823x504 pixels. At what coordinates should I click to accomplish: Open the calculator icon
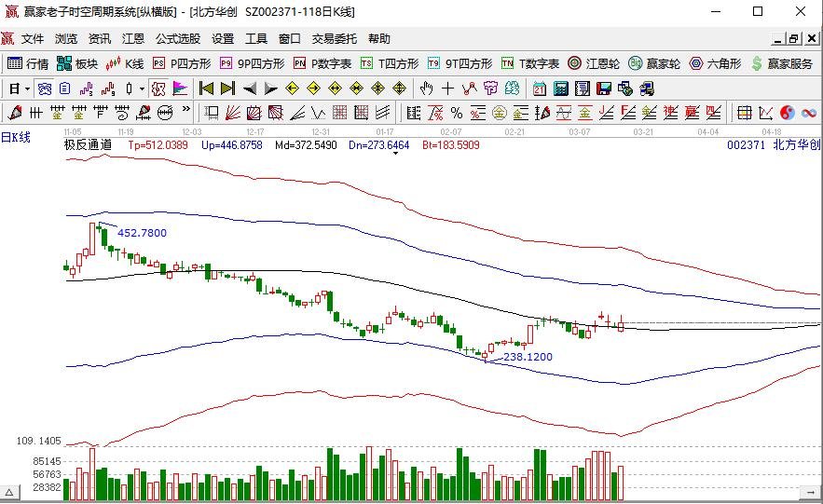point(560,89)
